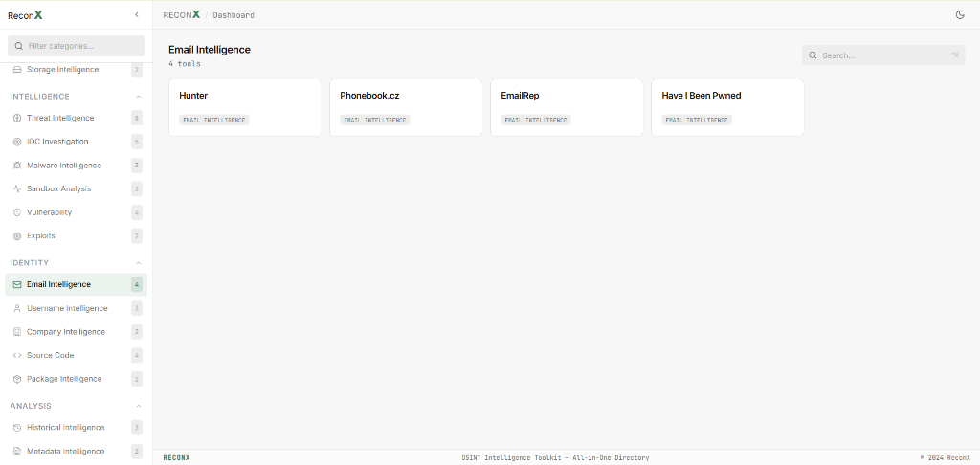
Task: Click the Package Intelligence box icon
Action: [17, 379]
